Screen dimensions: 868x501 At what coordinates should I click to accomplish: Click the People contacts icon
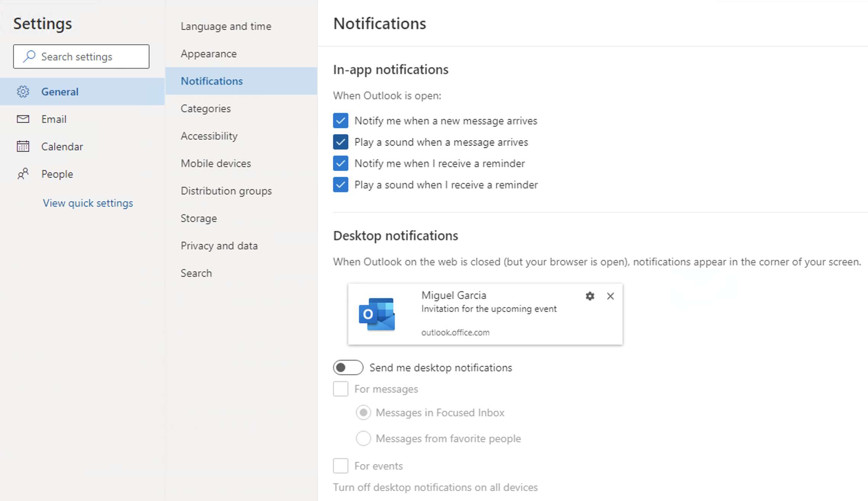(23, 174)
